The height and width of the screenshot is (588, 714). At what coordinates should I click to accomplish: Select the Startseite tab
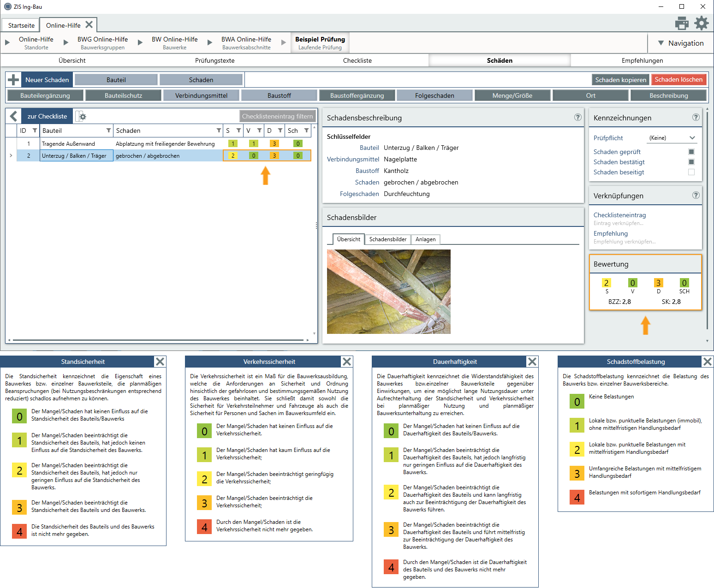click(x=21, y=25)
